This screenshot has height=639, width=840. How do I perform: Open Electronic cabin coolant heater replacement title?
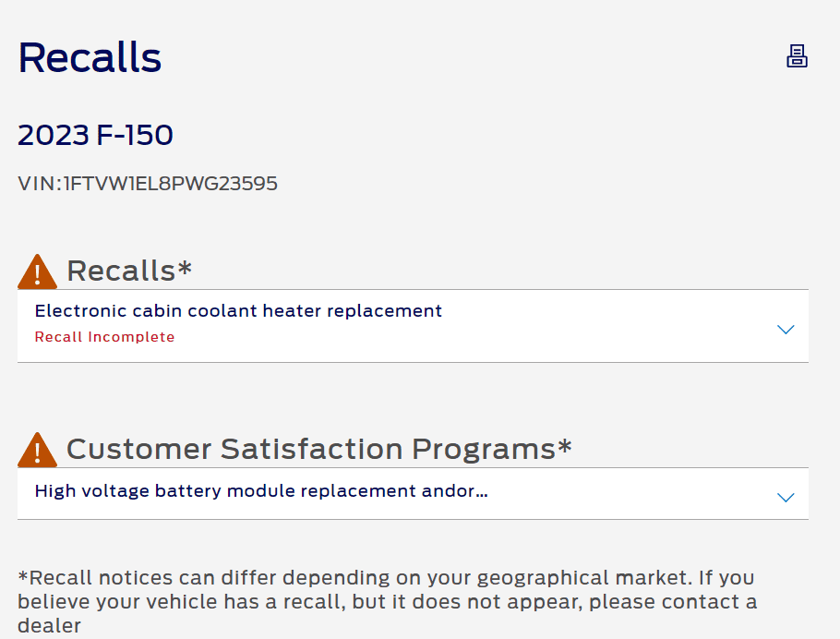click(238, 311)
